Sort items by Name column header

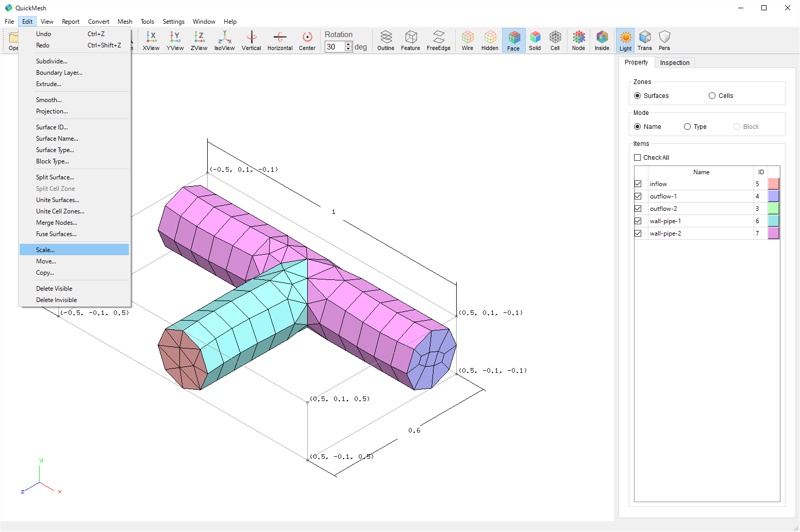701,172
